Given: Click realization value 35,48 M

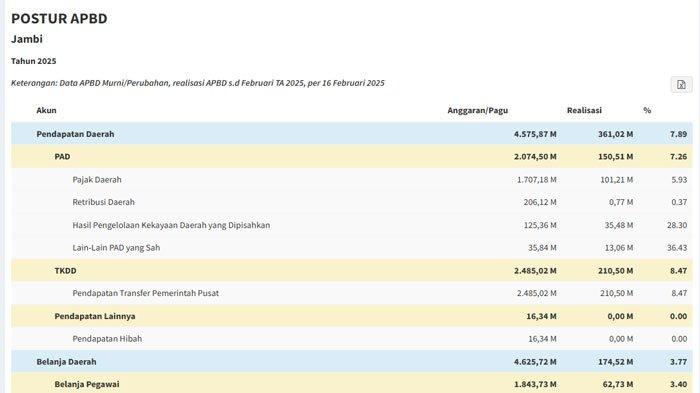Looking at the screenshot, I should click(619, 225).
